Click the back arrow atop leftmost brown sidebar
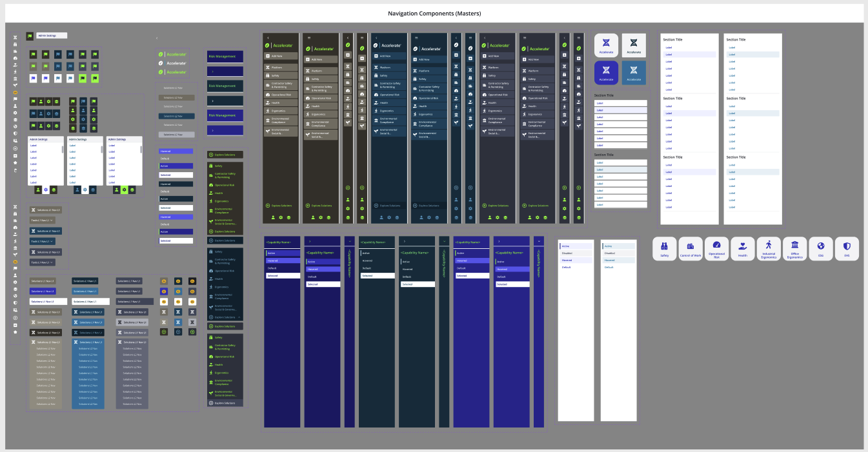 [x=268, y=37]
